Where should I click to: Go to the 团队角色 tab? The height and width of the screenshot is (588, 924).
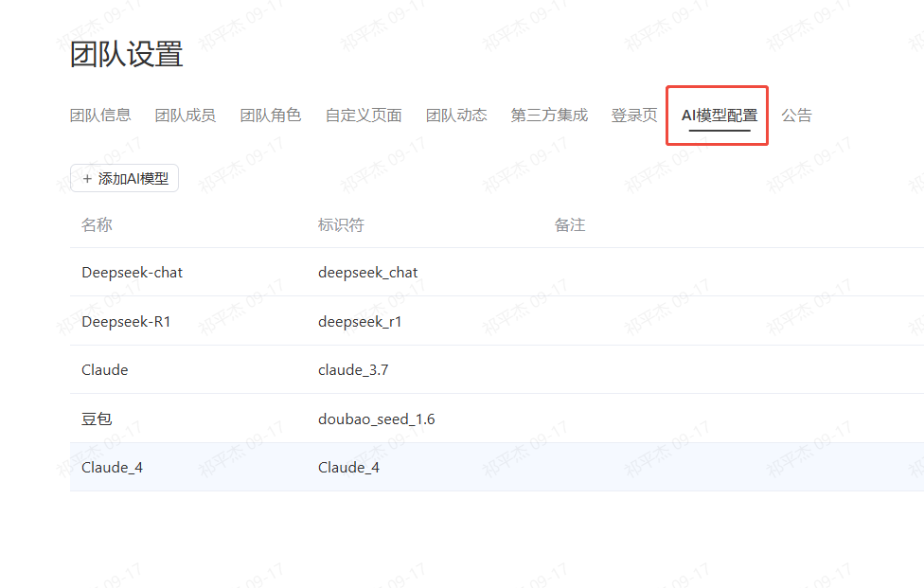(x=271, y=116)
